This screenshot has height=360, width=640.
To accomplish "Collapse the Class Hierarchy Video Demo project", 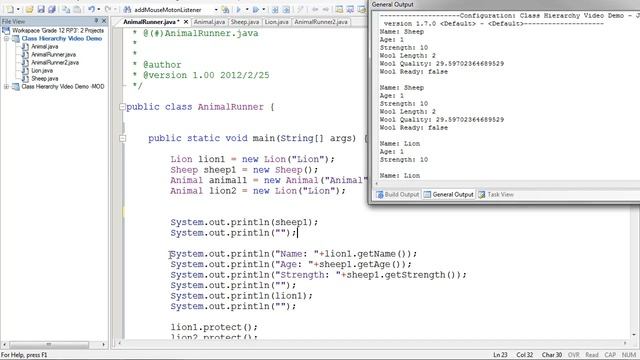I will point(6,38).
